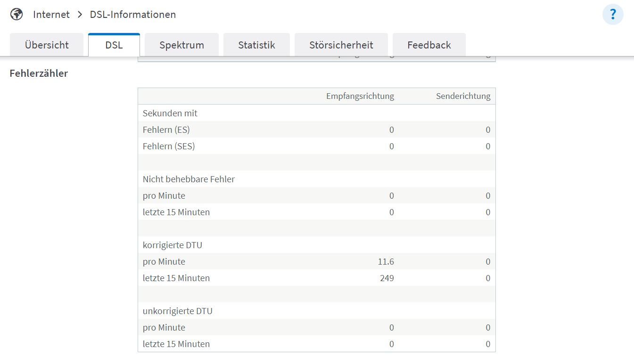This screenshot has width=634, height=364.
Task: Click the Empfangsrichtung column header
Action: 360,97
